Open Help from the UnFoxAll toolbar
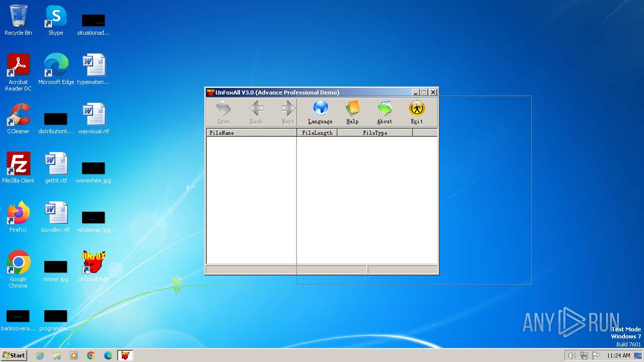Screen dimensions: 644x362 tap(353, 112)
